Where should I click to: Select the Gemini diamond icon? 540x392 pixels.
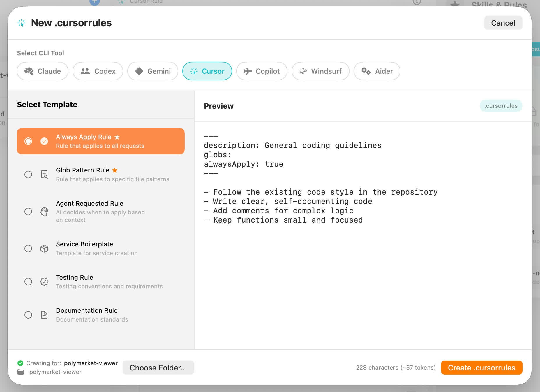pyautogui.click(x=140, y=71)
